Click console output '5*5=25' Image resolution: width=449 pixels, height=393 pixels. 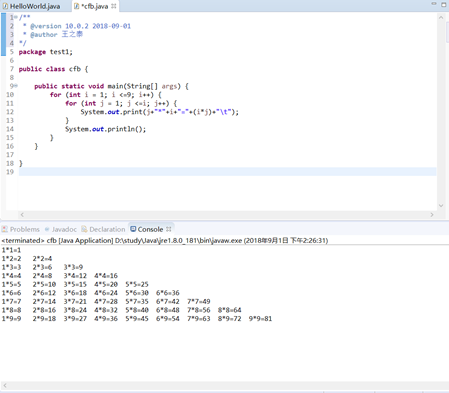[x=137, y=284]
